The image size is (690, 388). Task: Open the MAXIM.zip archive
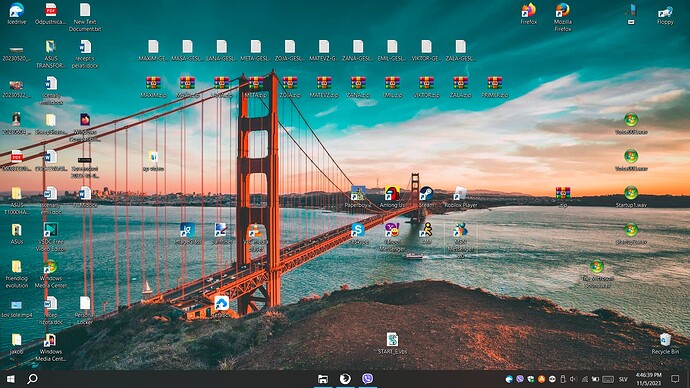[153, 87]
